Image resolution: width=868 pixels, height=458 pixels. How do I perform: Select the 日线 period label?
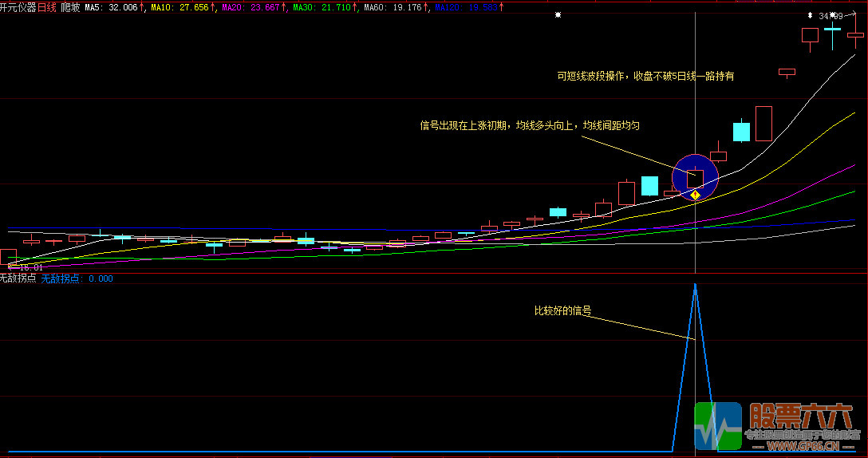[47, 7]
